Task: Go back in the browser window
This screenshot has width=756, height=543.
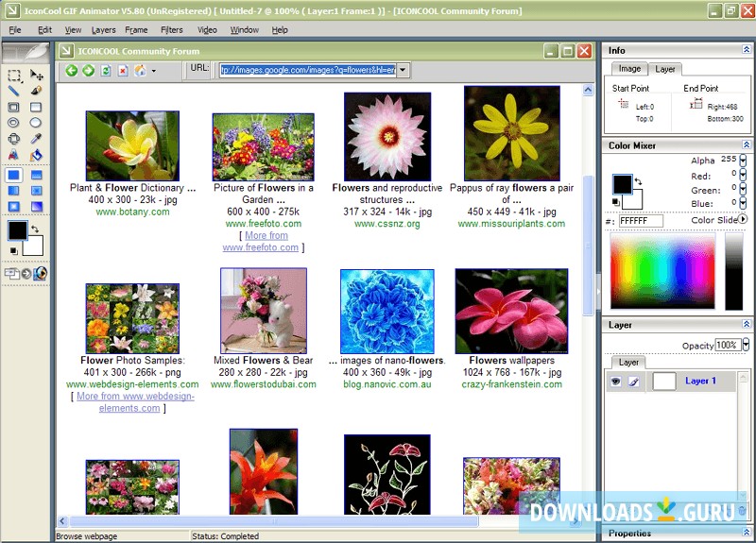Action: coord(72,70)
